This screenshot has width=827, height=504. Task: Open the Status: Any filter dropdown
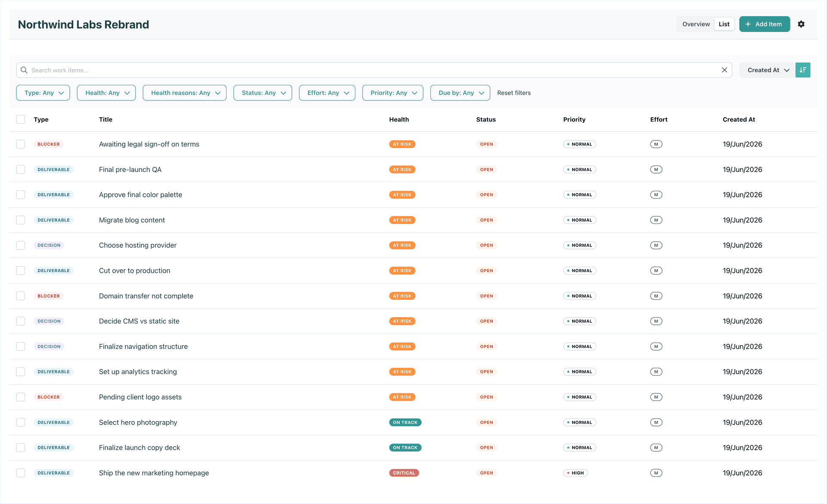tap(263, 93)
